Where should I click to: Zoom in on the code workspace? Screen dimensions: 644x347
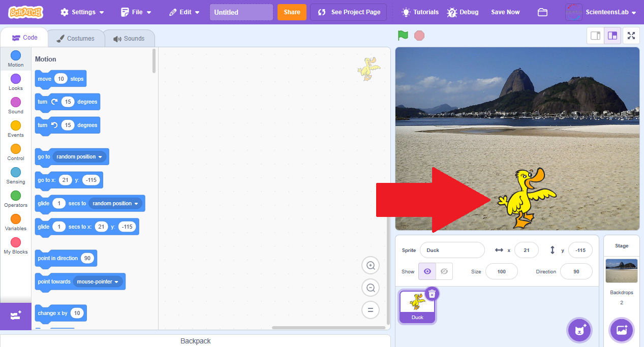pos(371,265)
